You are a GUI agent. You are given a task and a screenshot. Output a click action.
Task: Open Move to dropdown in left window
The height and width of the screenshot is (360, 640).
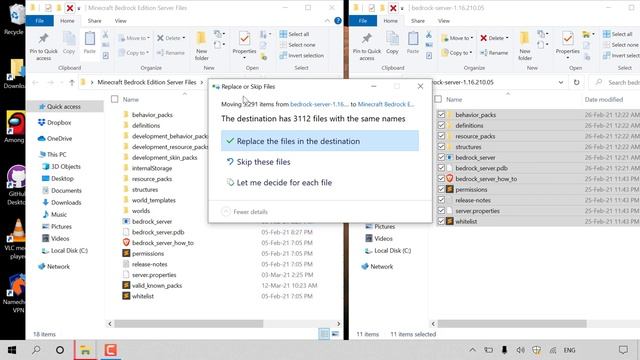pyautogui.click(x=134, y=38)
